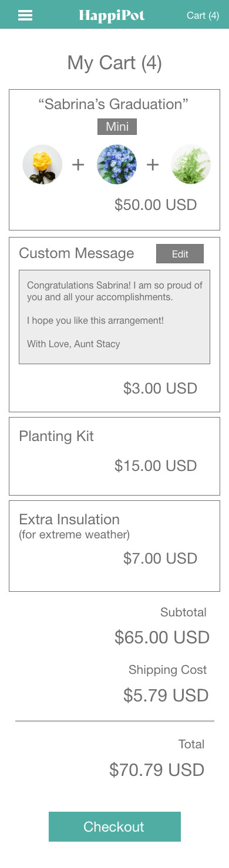Click the $70.79 USD total amount
Viewport: 229px width, 868px height.
pyautogui.click(x=157, y=769)
